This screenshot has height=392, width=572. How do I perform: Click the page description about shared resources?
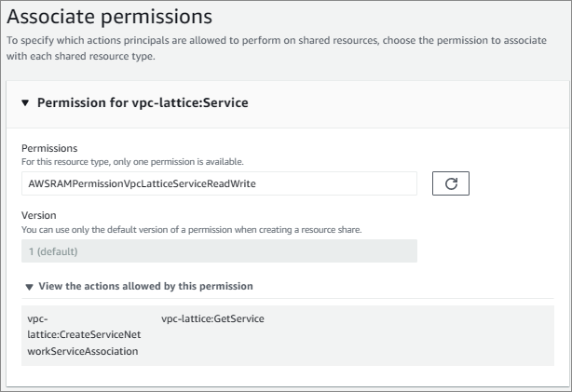pyautogui.click(x=270, y=48)
